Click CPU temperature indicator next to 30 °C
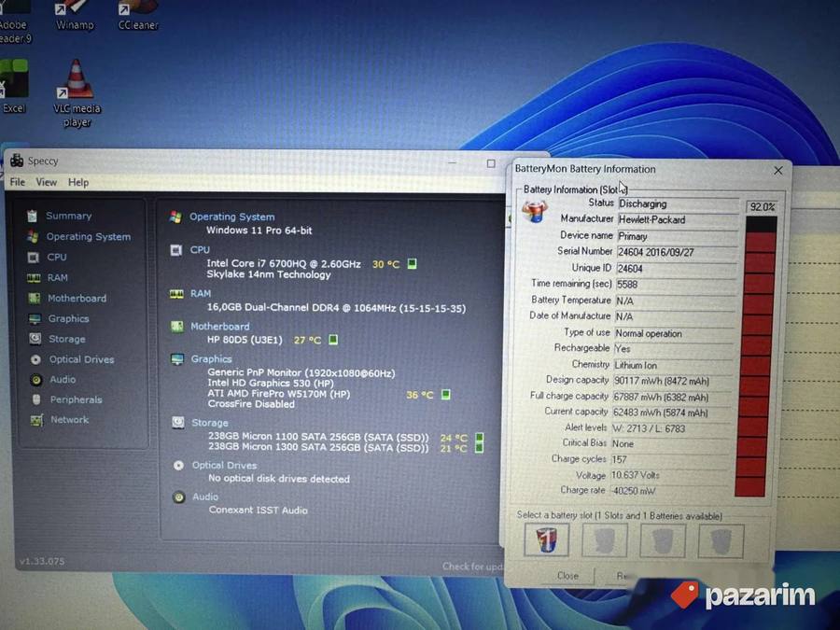 pos(412,263)
